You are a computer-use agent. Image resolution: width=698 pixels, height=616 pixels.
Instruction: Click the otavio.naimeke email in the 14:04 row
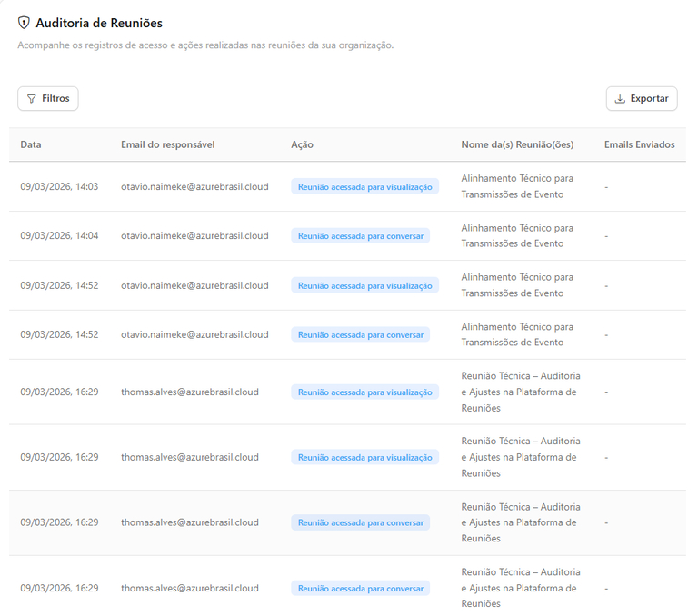coord(194,236)
